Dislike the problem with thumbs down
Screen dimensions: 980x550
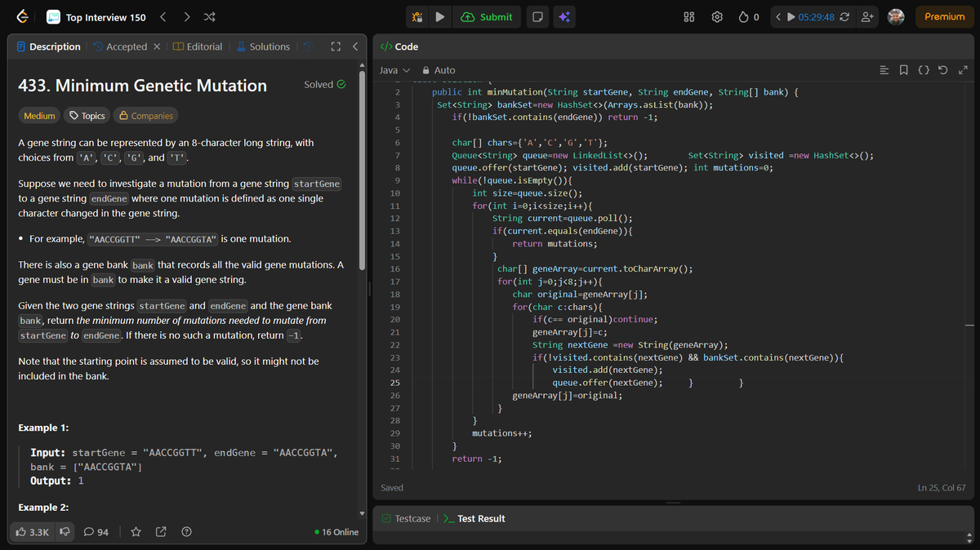pos(65,532)
